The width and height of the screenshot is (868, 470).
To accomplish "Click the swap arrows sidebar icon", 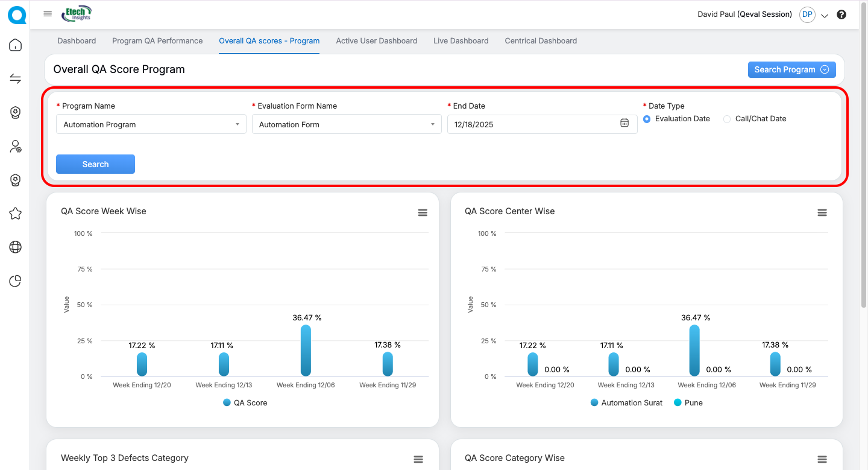I will (x=15, y=79).
